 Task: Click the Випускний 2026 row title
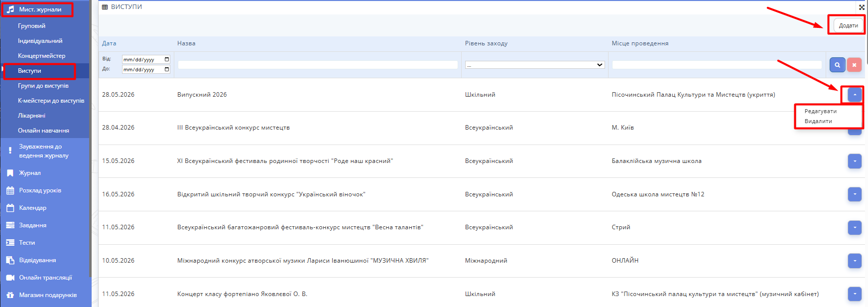[202, 95]
